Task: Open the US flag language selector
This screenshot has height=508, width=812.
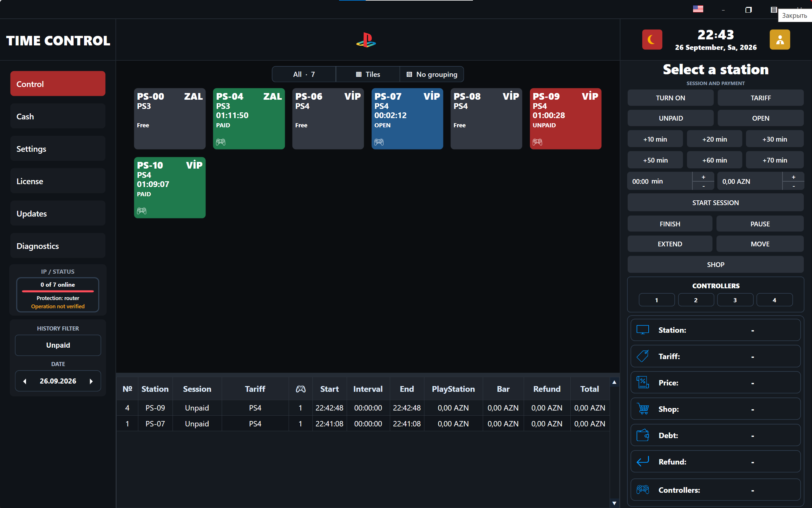Action: coord(698,9)
